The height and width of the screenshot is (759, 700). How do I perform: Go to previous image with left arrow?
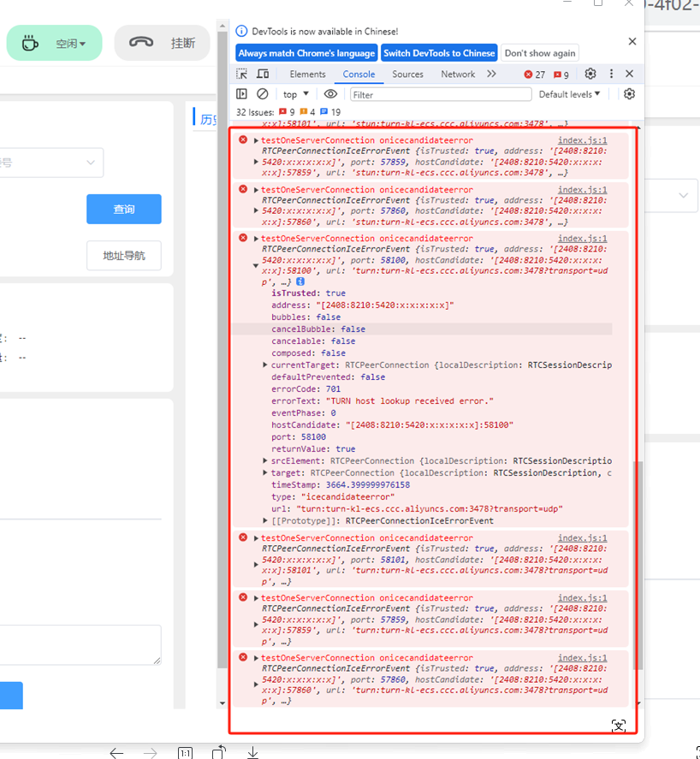[x=116, y=753]
